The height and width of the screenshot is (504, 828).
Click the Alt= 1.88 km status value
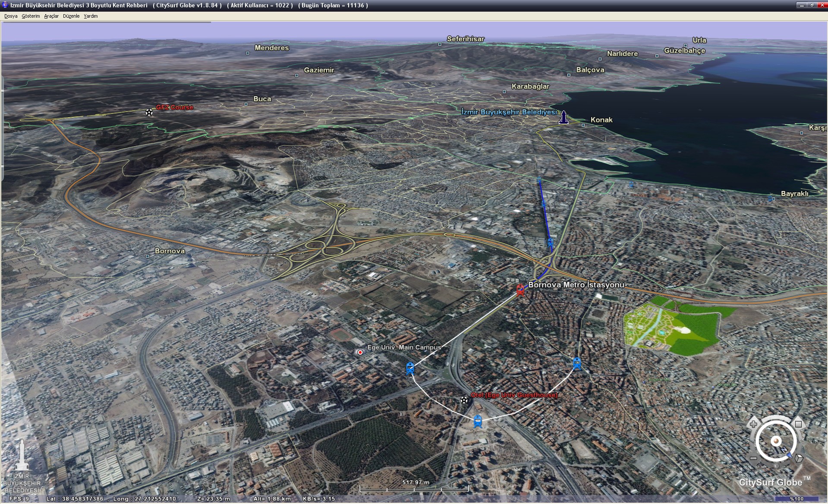coord(272,499)
